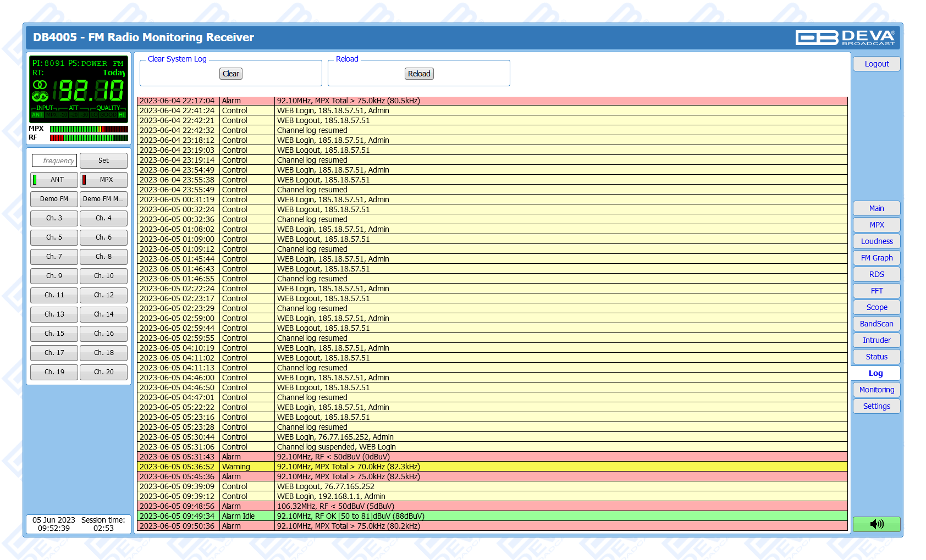Select the 05:36:52 Warning log entry
Viewport: 926px width, 560px height.
click(x=492, y=467)
